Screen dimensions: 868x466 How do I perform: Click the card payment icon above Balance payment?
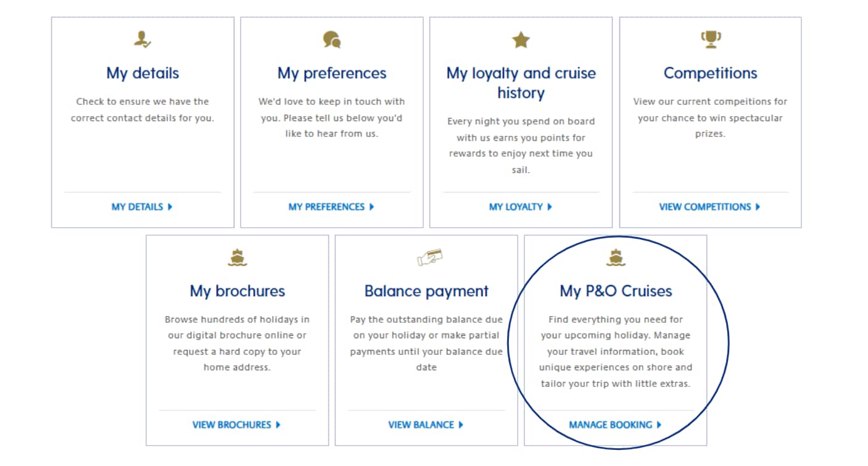click(x=429, y=257)
